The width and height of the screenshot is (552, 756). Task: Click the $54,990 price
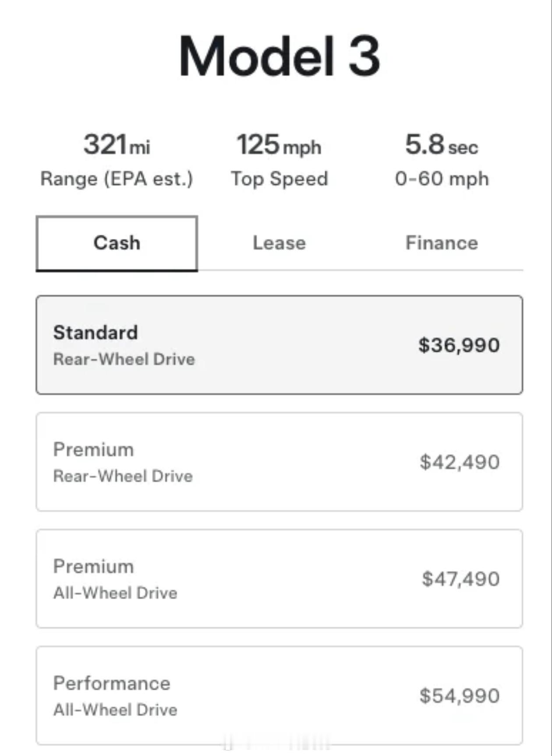tap(460, 696)
